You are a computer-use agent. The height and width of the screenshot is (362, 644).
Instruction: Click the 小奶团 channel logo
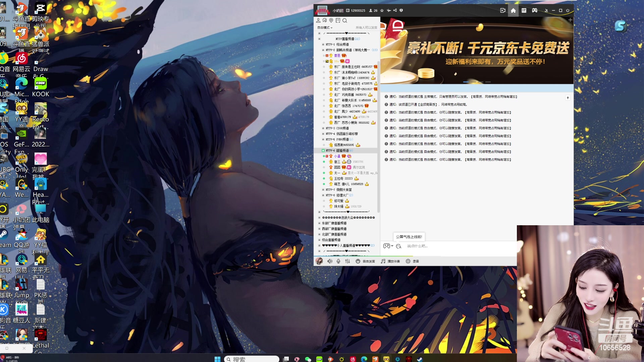(x=322, y=10)
